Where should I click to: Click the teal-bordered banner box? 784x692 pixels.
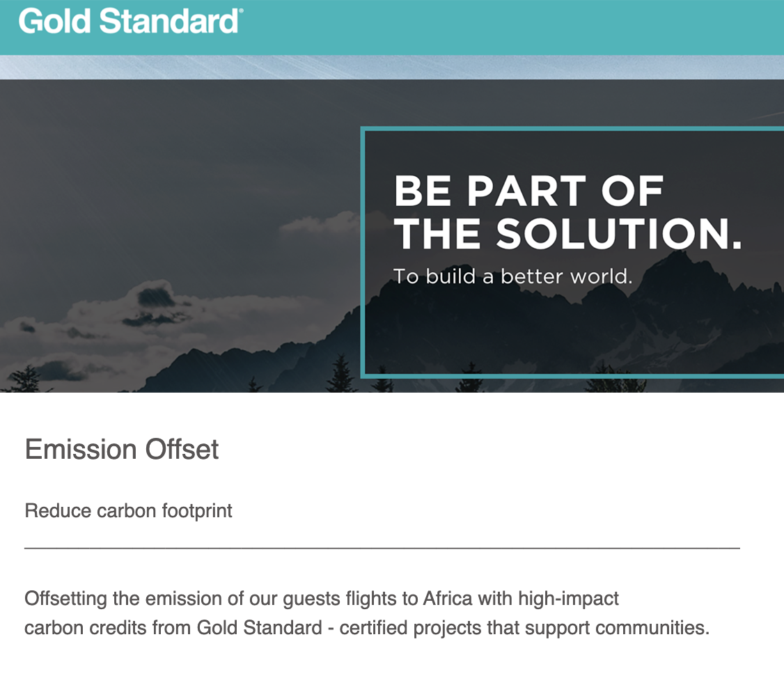(x=572, y=253)
